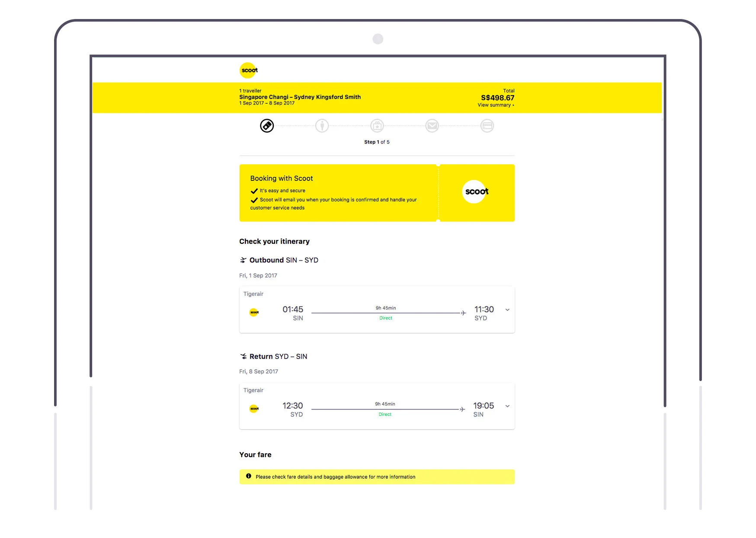Select the traveller details step icon
This screenshot has height=538, width=756.
322,126
